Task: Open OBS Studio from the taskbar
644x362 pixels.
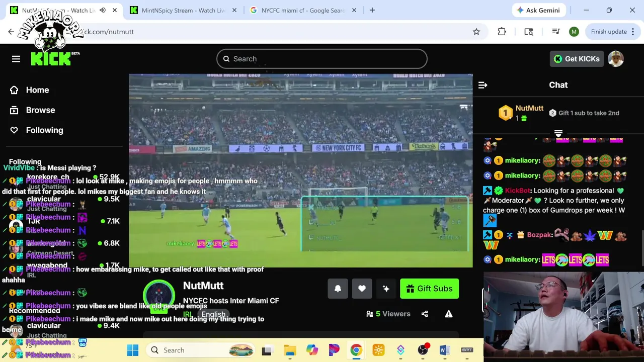Action: point(423,350)
